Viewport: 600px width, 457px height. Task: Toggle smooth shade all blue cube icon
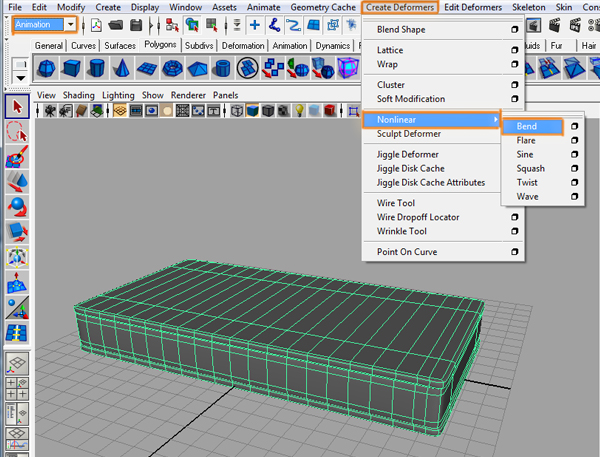pyautogui.click(x=253, y=111)
